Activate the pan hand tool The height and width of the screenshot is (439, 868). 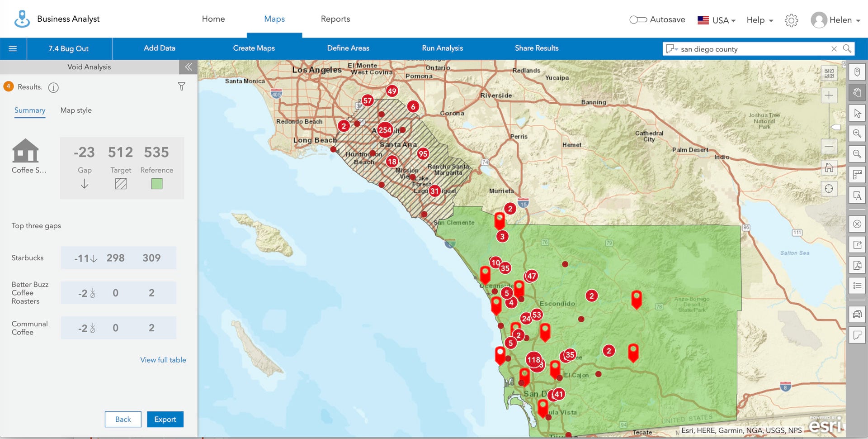pos(857,93)
